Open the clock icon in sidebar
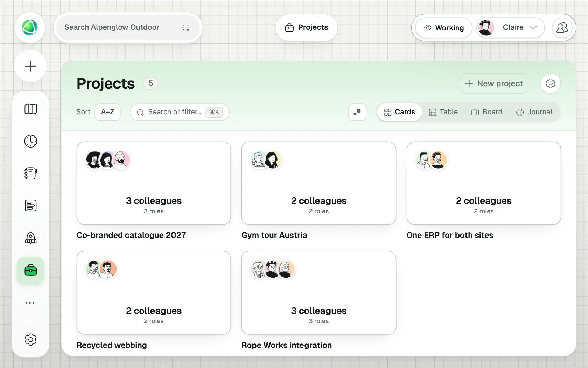The image size is (588, 368). point(31,141)
